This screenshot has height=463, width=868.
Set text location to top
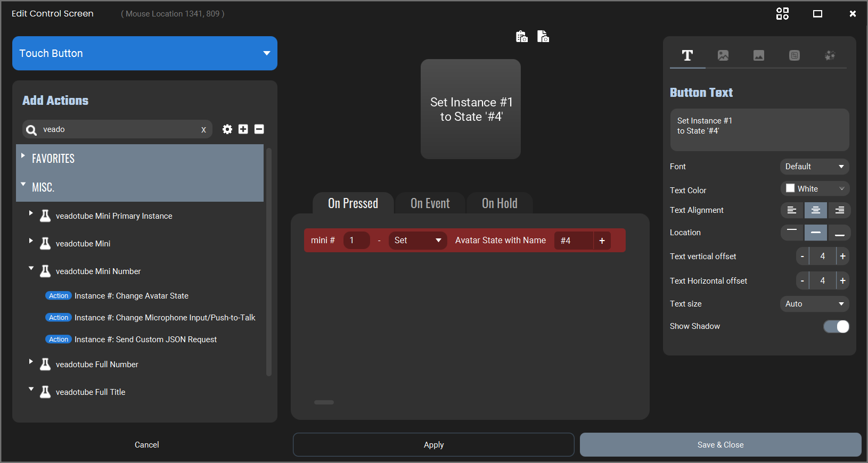(x=792, y=233)
